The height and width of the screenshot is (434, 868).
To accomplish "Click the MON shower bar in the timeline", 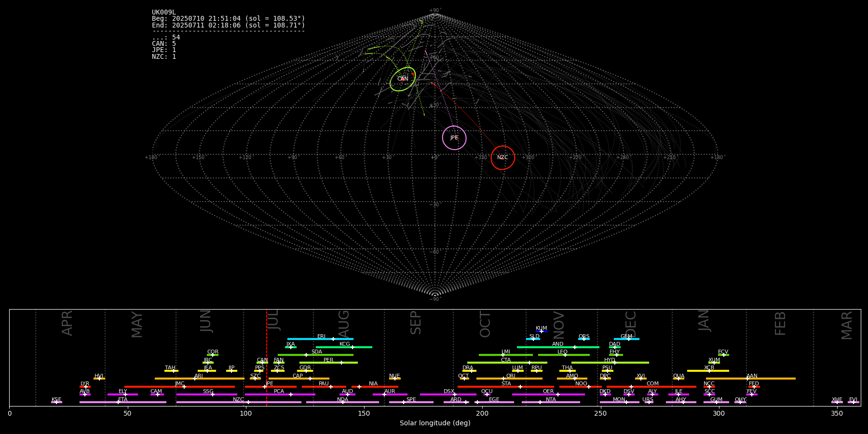I will click(620, 402).
